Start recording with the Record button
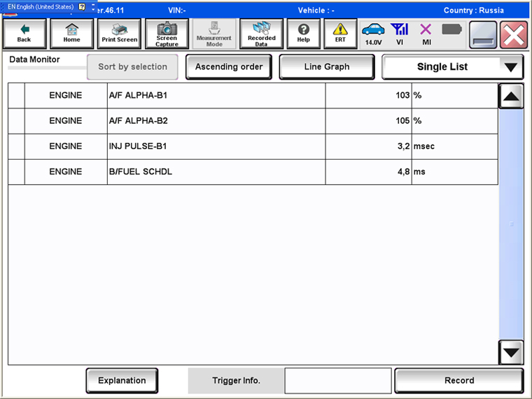The width and height of the screenshot is (532, 399). (x=459, y=381)
